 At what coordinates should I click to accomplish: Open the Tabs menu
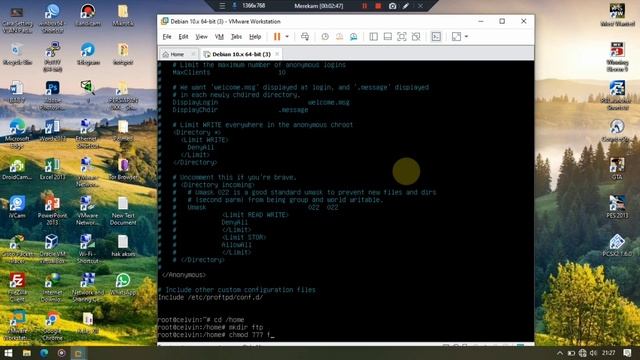[x=236, y=37]
